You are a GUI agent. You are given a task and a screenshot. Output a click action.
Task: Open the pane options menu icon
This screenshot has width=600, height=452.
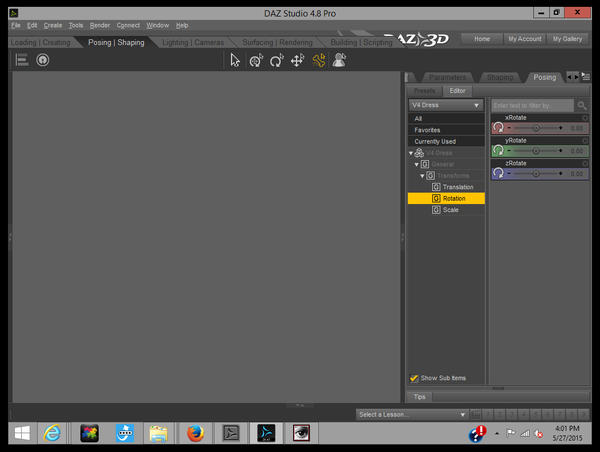coord(586,77)
